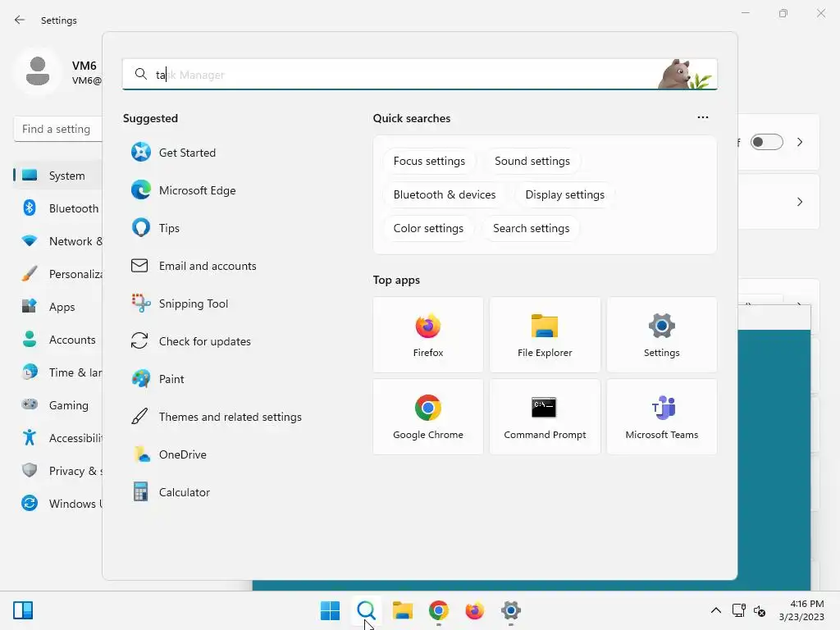Image resolution: width=840 pixels, height=630 pixels.
Task: Expand the row beside the toggle switch
Action: (x=800, y=142)
